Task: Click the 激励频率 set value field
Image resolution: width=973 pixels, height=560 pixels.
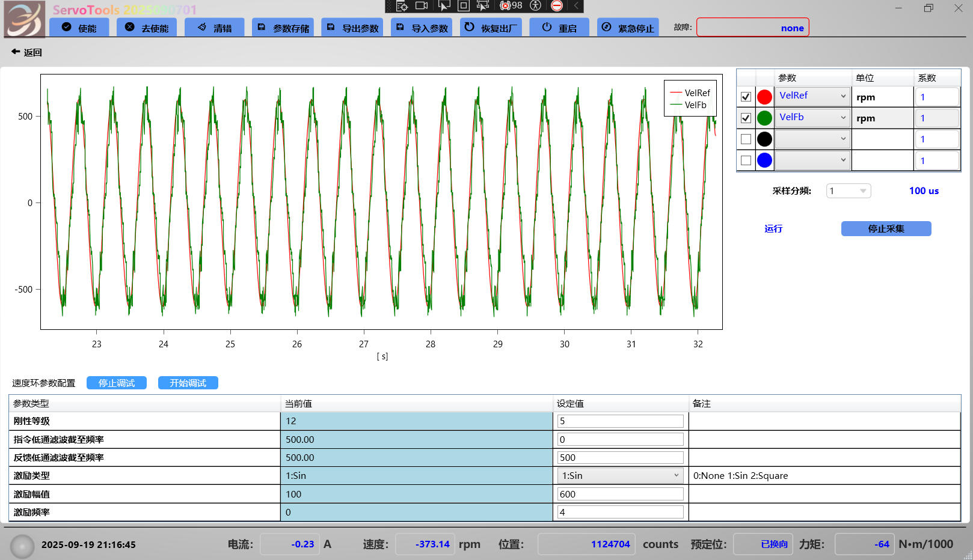Action: (x=621, y=512)
